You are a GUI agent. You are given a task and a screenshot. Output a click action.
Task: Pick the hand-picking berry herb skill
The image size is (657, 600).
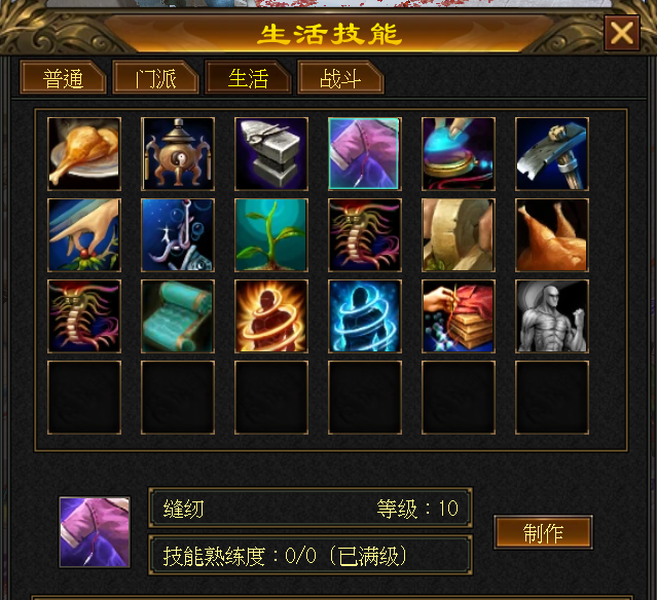pos(84,235)
